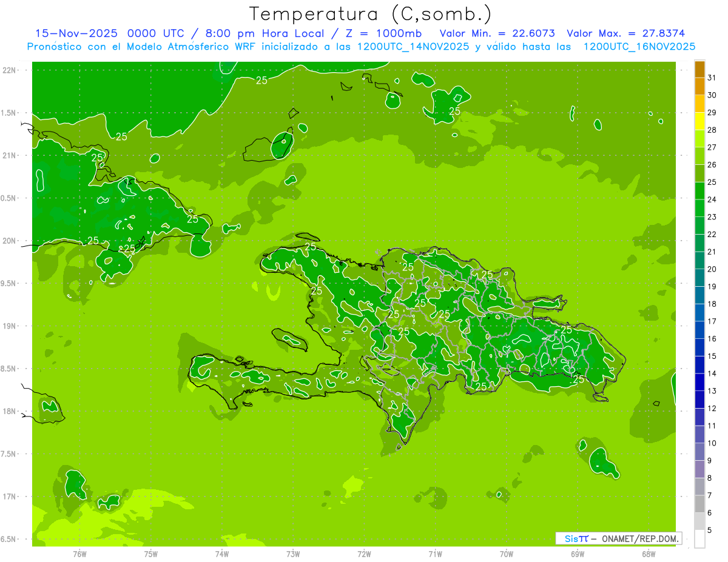The image size is (728, 562).
Task: Click the color scale label "23"
Action: coord(712,217)
